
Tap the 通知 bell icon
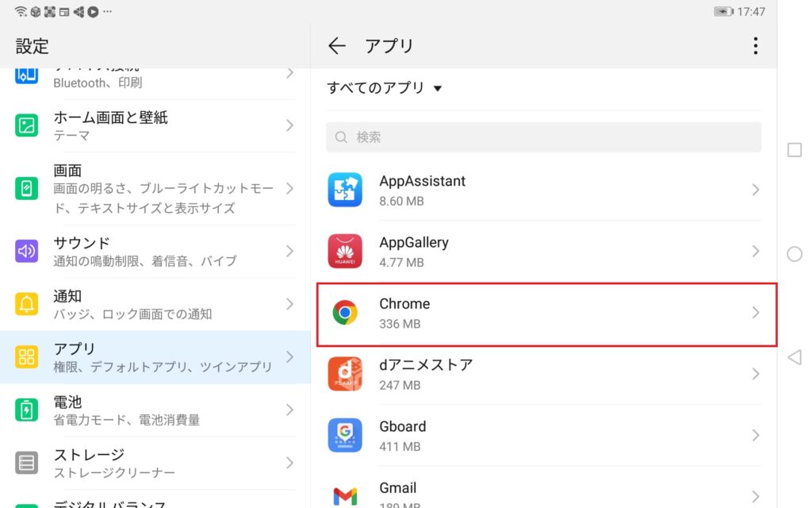[x=26, y=304]
